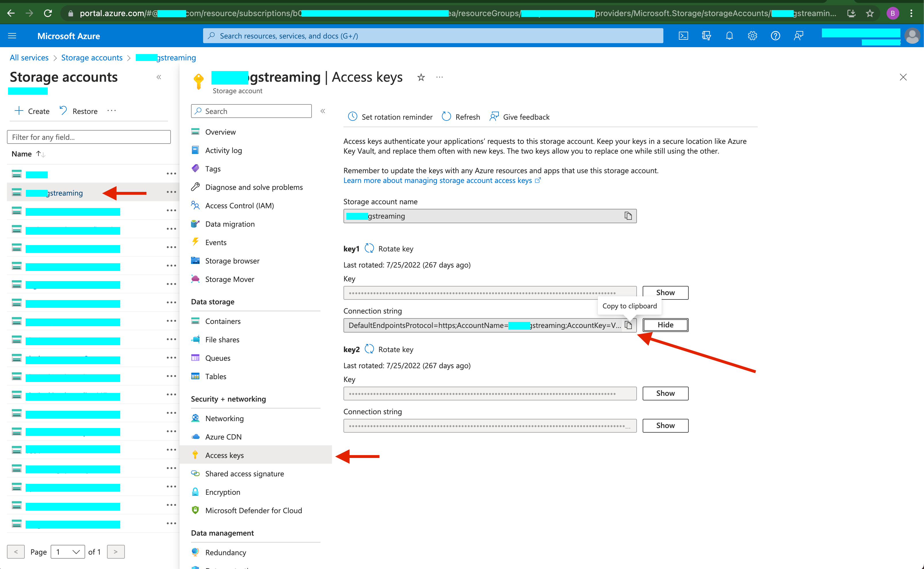Rotate key1 using its rotate icon
This screenshot has height=569, width=924.
[369, 248]
